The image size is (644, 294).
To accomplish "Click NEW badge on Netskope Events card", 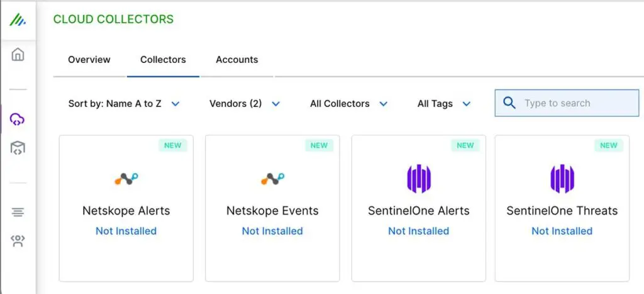I will tap(319, 145).
